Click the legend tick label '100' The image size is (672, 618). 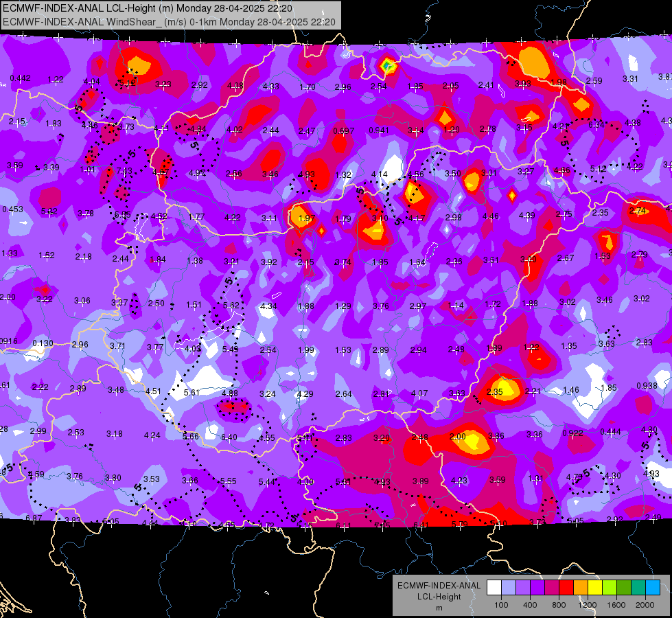pyautogui.click(x=501, y=605)
